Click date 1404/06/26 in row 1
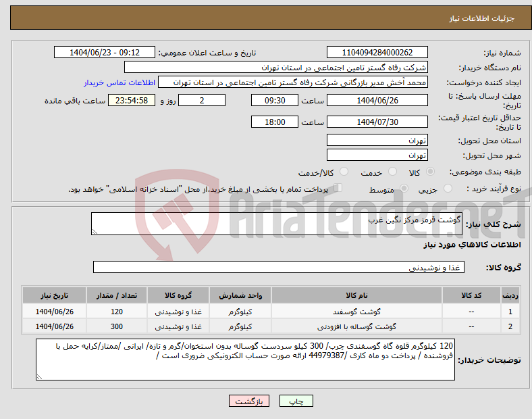The height and width of the screenshot is (419, 532). 54,312
